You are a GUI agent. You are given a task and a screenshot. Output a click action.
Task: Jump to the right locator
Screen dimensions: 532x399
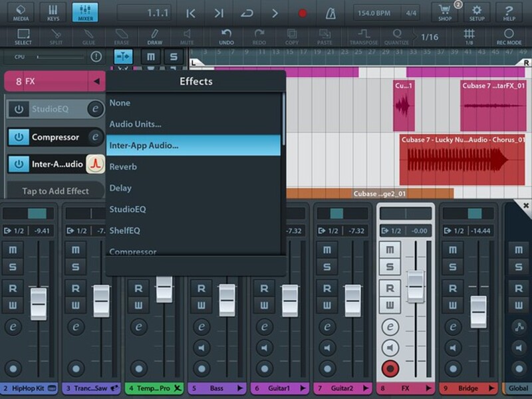click(219, 13)
